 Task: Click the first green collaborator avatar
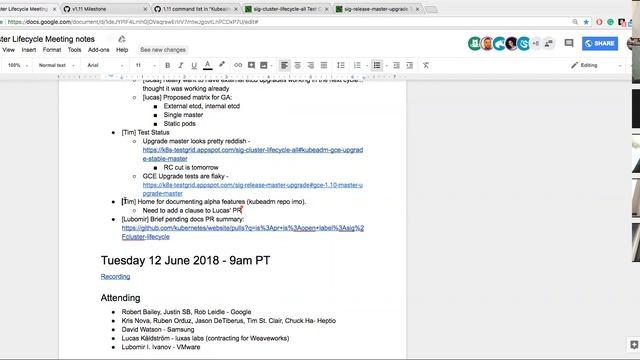pyautogui.click(x=474, y=43)
